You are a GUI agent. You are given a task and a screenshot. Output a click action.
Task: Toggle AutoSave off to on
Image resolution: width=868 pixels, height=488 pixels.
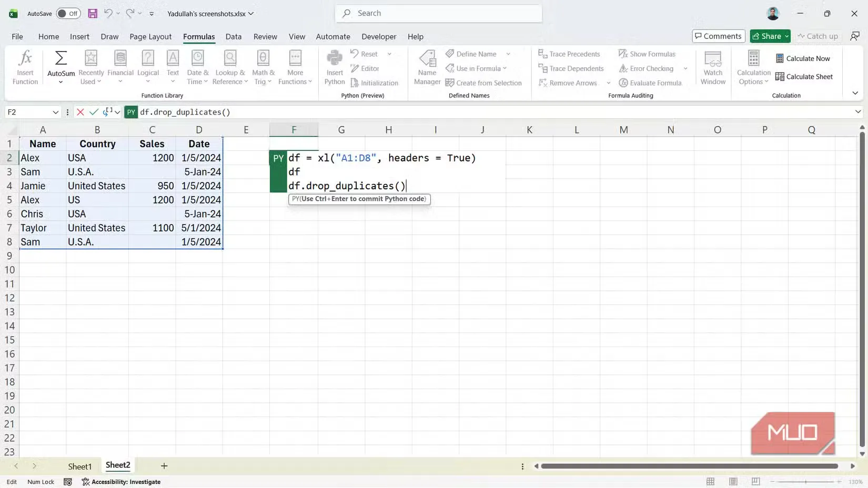tap(68, 13)
